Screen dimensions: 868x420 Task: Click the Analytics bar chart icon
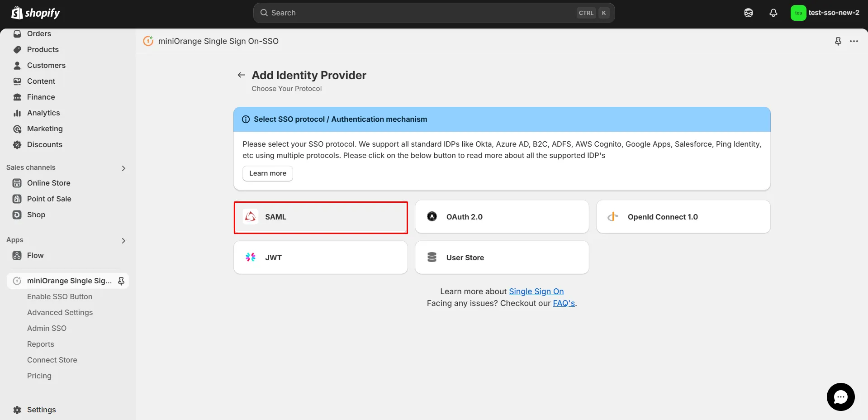(x=17, y=113)
